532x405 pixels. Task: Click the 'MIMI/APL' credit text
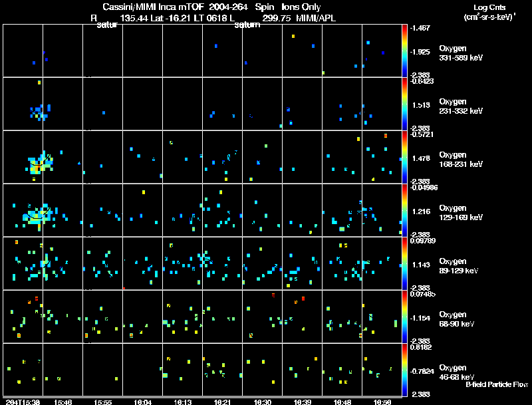tap(316, 19)
